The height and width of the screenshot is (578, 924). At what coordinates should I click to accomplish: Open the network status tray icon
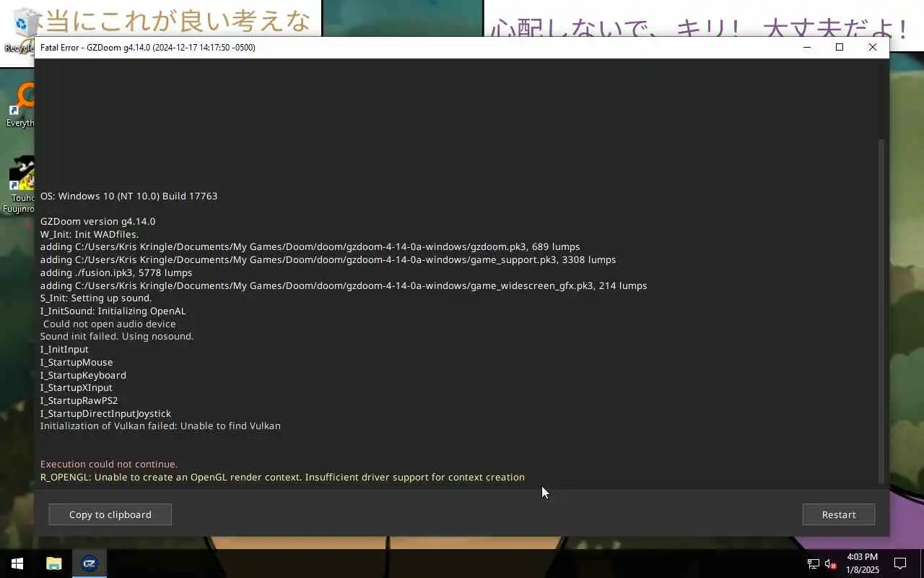pos(814,564)
